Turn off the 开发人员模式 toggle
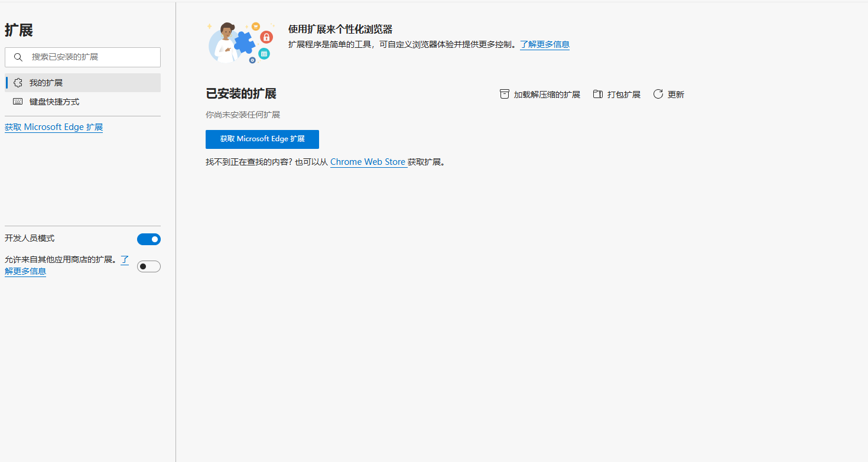Viewport: 868px width, 462px height. click(x=149, y=239)
